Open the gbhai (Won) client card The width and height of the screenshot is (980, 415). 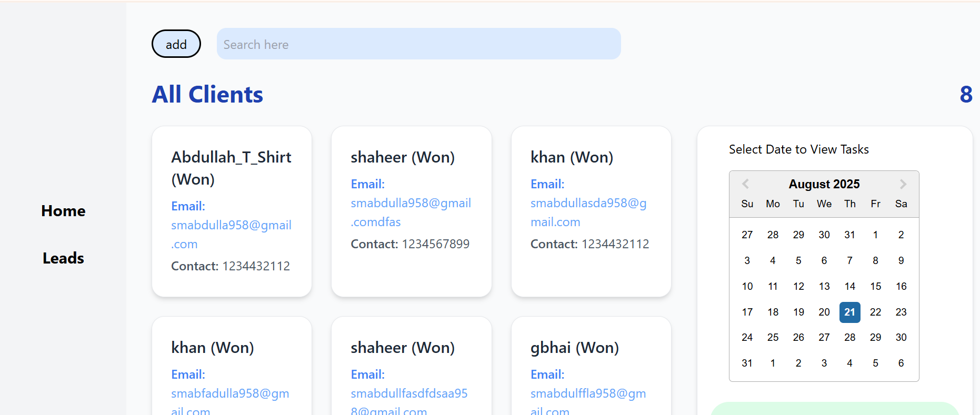click(x=574, y=348)
